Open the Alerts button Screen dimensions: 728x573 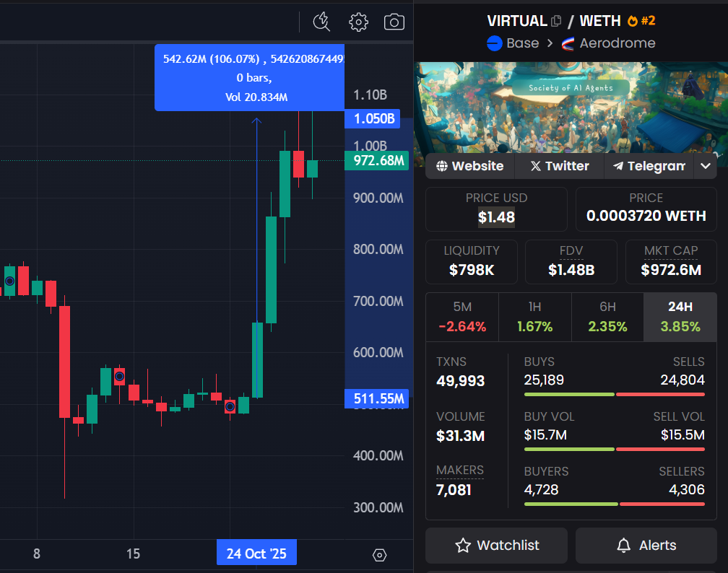pos(646,546)
